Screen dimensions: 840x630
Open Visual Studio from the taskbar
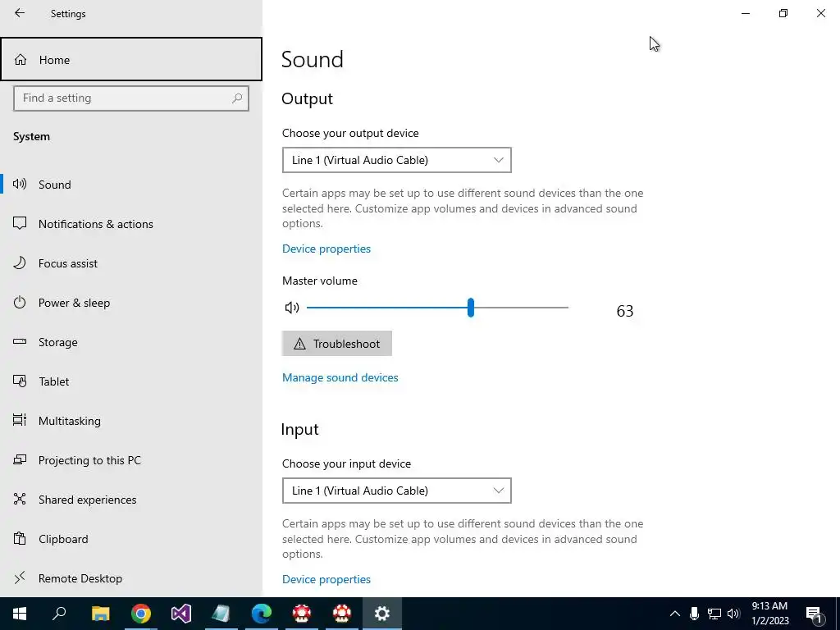[x=181, y=614]
